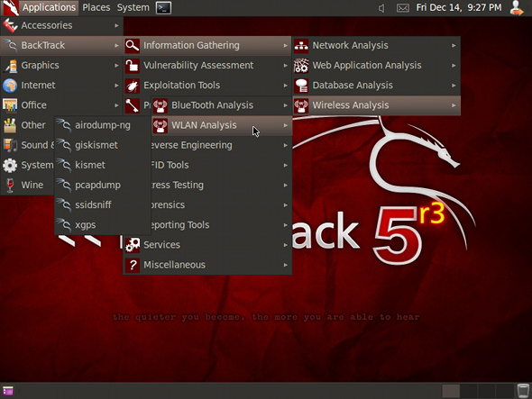Click the BackTrack dragon logo in the top panel

[10, 7]
